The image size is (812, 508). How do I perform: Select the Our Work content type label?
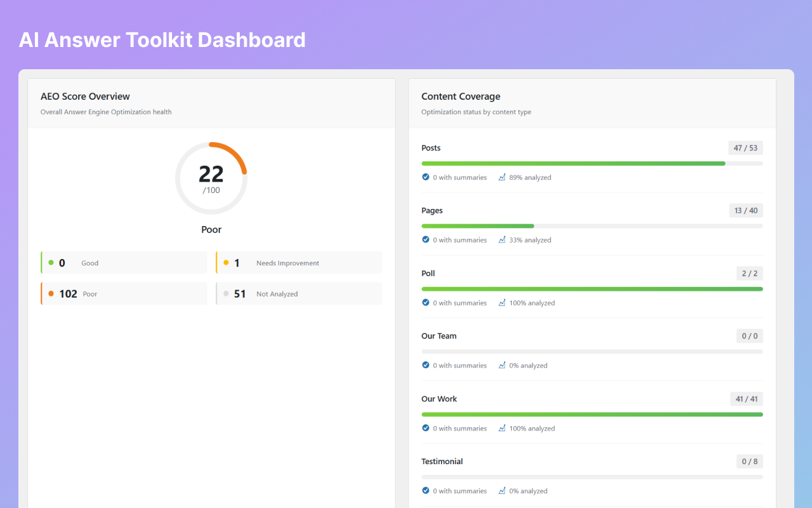(x=439, y=399)
